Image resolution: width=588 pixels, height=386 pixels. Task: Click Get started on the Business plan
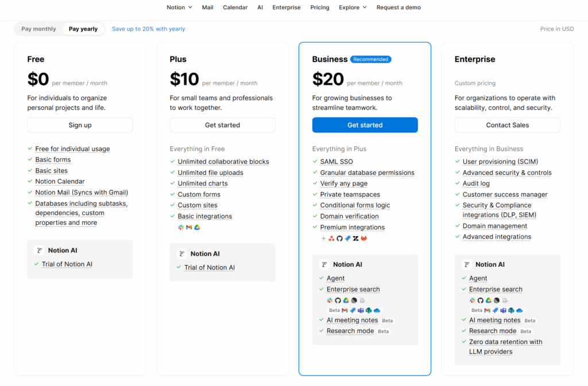[365, 125]
